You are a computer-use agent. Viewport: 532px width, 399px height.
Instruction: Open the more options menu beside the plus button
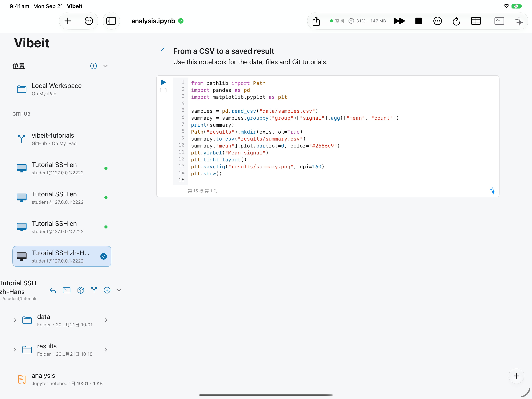click(89, 21)
